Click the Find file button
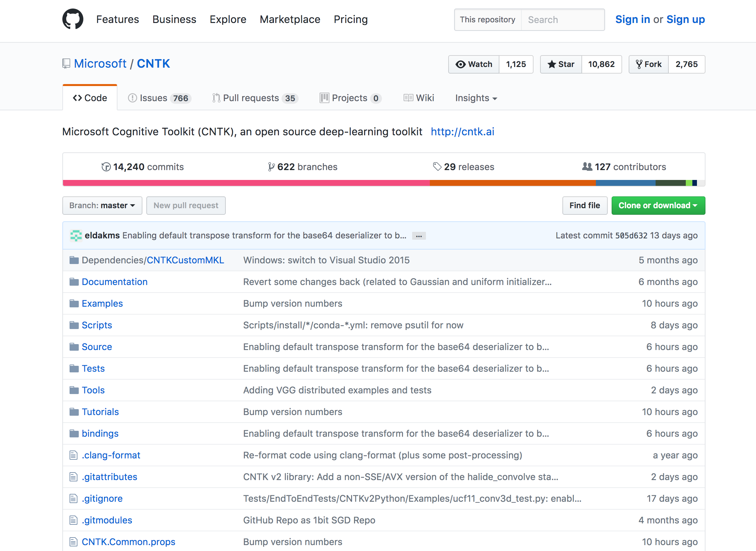The width and height of the screenshot is (756, 551). pos(585,206)
